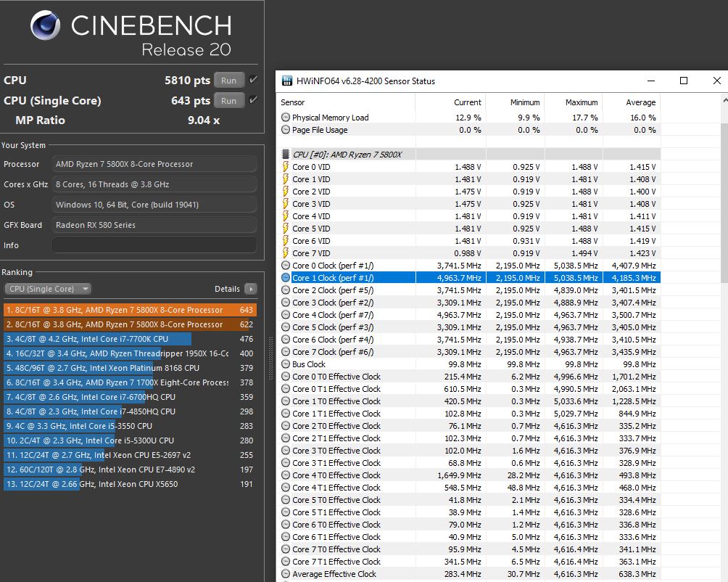Click the Cores x GHz field showing 8 Cores, 16 Threads
Image resolution: width=728 pixels, height=582 pixels.
tap(154, 184)
